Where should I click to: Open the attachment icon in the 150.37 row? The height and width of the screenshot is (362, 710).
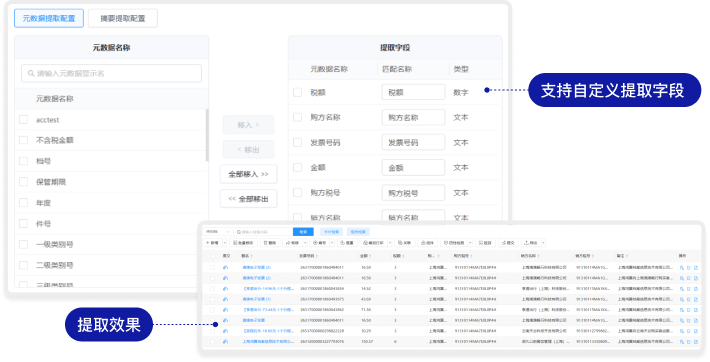click(225, 342)
